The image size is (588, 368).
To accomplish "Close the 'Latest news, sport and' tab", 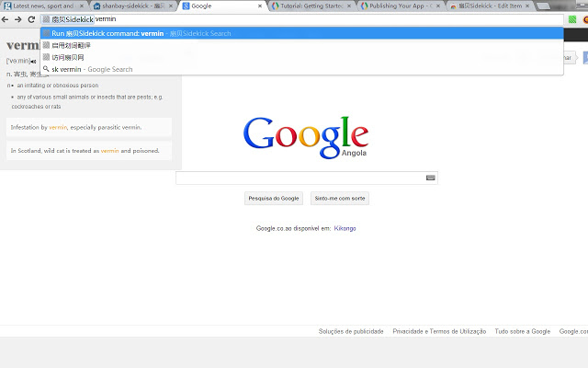I will coord(82,6).
